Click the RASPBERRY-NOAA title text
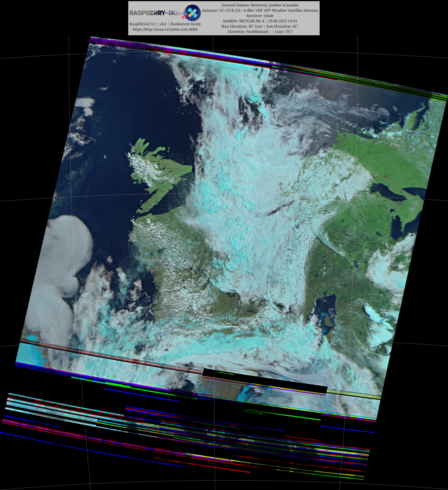The height and width of the screenshot is (490, 448). tap(158, 13)
